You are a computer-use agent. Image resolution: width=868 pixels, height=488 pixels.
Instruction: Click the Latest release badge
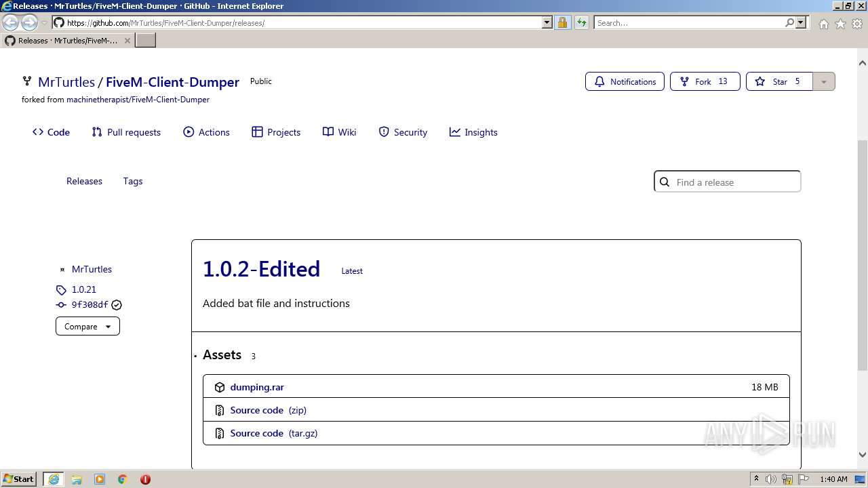tap(352, 270)
